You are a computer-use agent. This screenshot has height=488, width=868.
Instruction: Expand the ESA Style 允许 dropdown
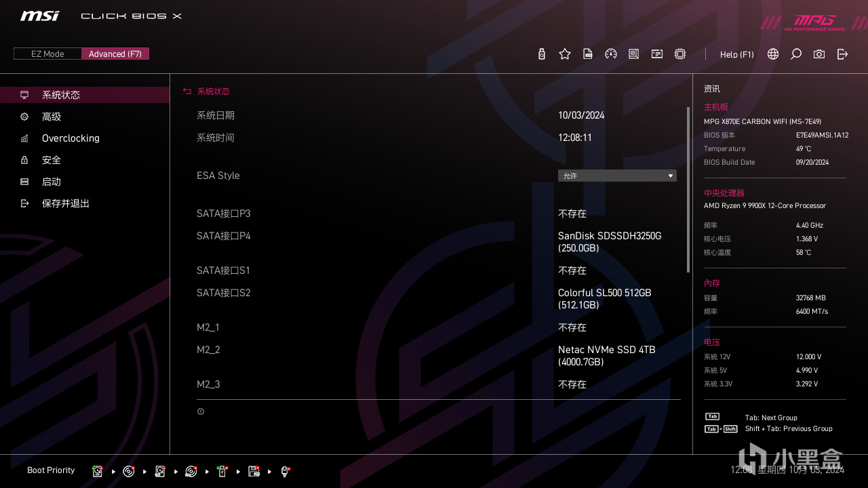tap(617, 176)
